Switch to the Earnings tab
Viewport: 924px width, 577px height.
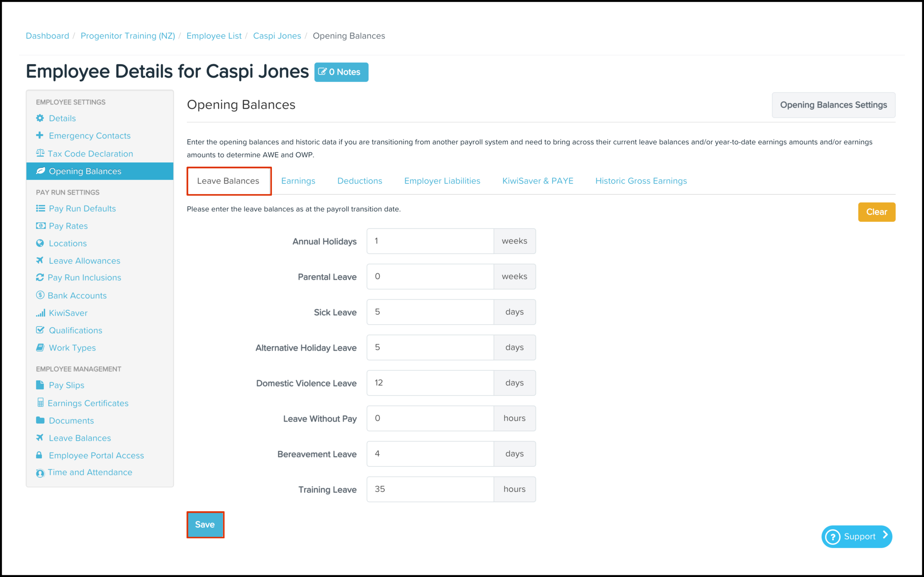(298, 181)
